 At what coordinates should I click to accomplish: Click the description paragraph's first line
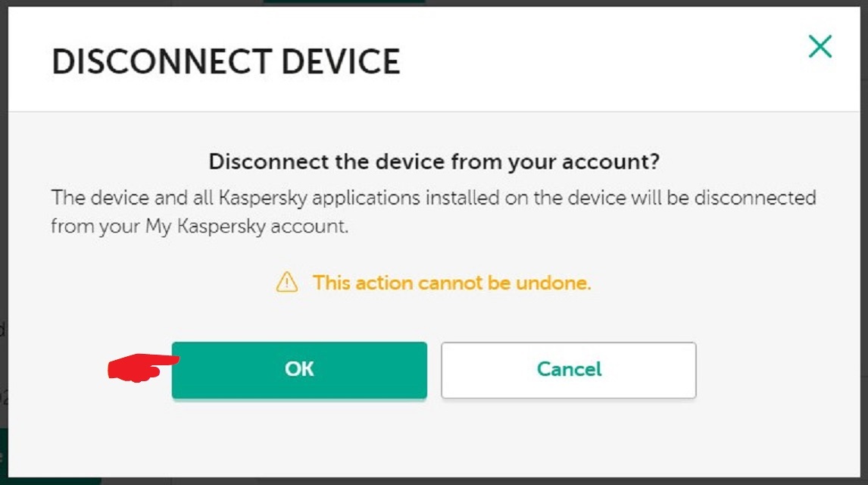point(434,198)
